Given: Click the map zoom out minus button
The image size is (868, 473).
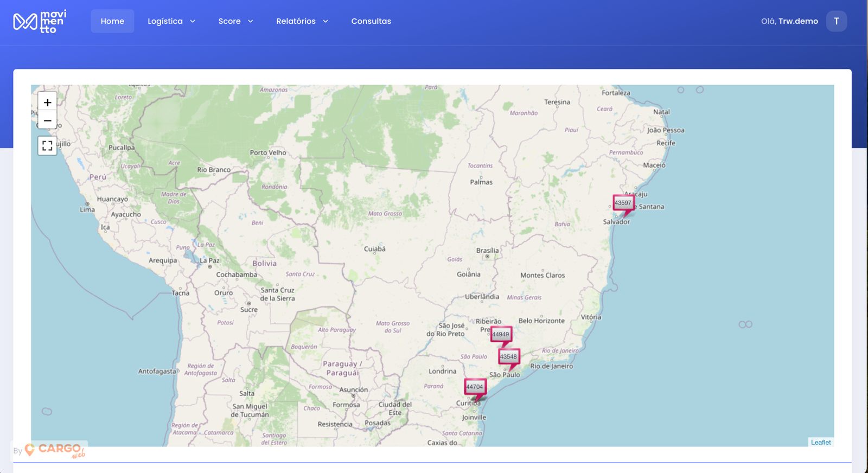Looking at the screenshot, I should [47, 120].
